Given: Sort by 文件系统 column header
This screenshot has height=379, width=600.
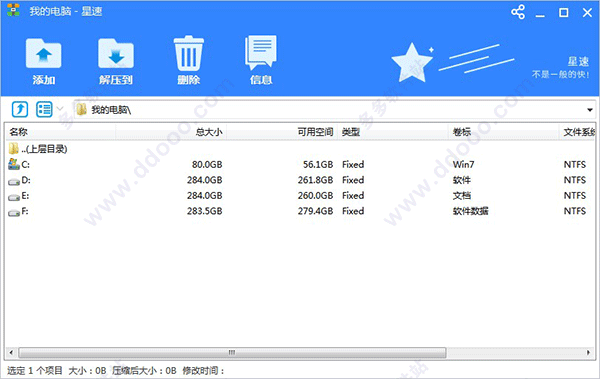Looking at the screenshot, I should click(x=577, y=132).
